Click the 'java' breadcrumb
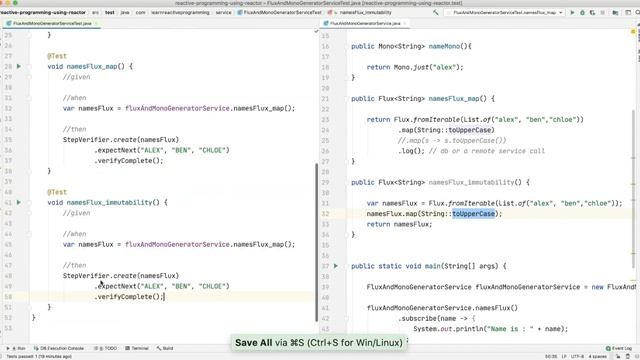This screenshot has height=360, width=640. (x=125, y=13)
